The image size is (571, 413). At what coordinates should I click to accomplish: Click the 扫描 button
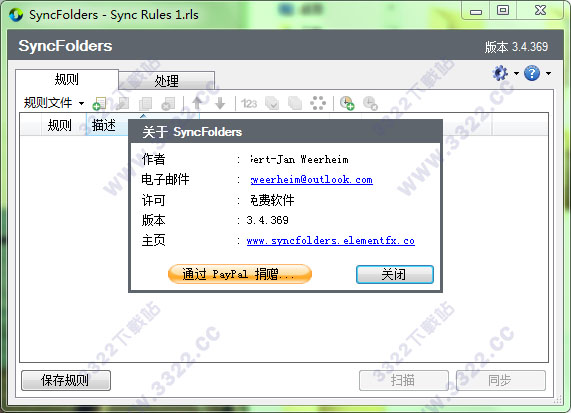(x=403, y=381)
